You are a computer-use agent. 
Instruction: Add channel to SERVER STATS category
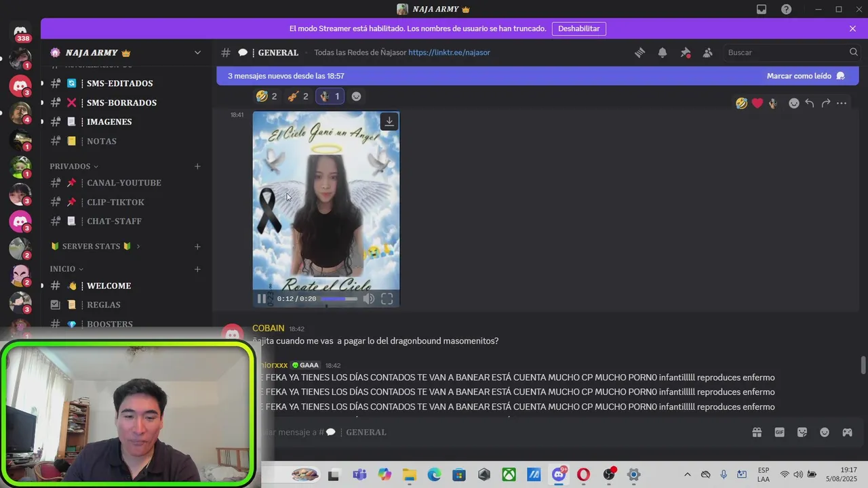pos(197,247)
